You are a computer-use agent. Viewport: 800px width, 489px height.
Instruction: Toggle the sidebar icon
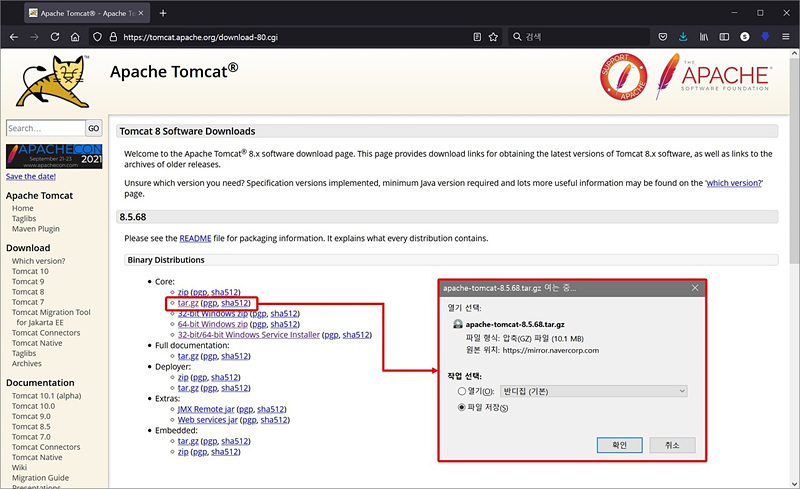click(724, 37)
